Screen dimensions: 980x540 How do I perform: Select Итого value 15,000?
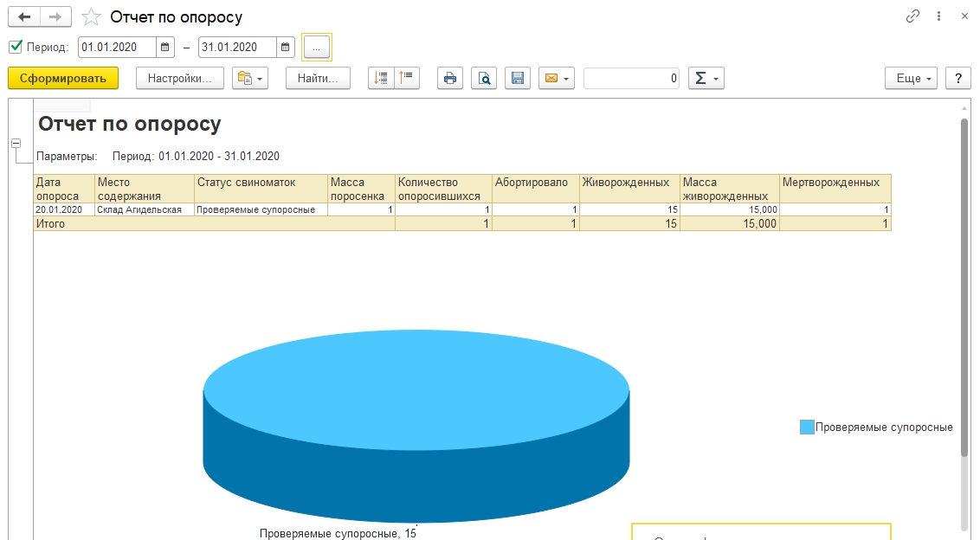[x=730, y=223]
